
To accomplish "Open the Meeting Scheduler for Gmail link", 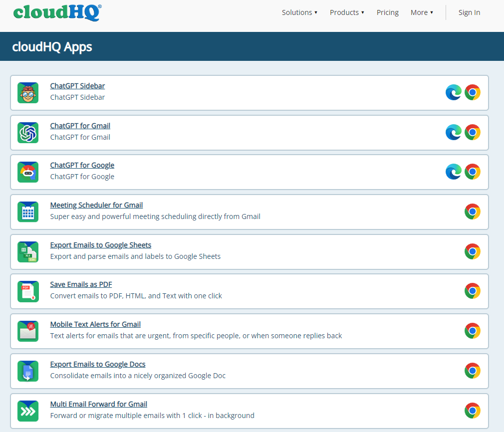I will click(x=96, y=205).
